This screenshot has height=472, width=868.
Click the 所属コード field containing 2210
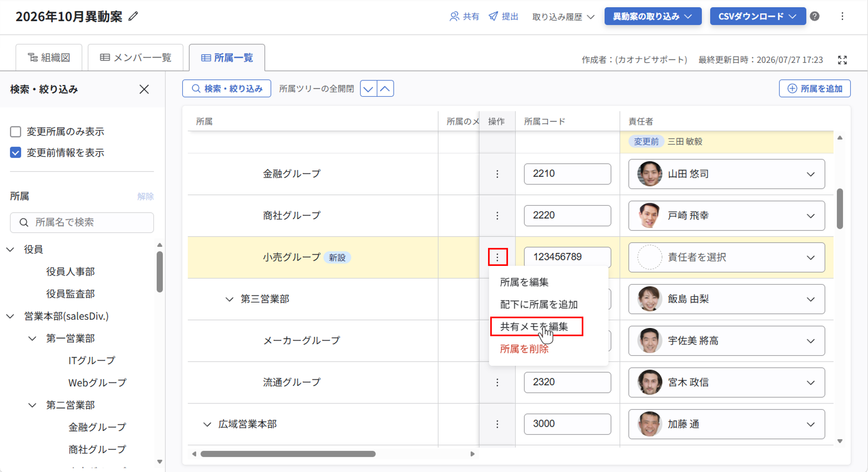click(x=567, y=174)
